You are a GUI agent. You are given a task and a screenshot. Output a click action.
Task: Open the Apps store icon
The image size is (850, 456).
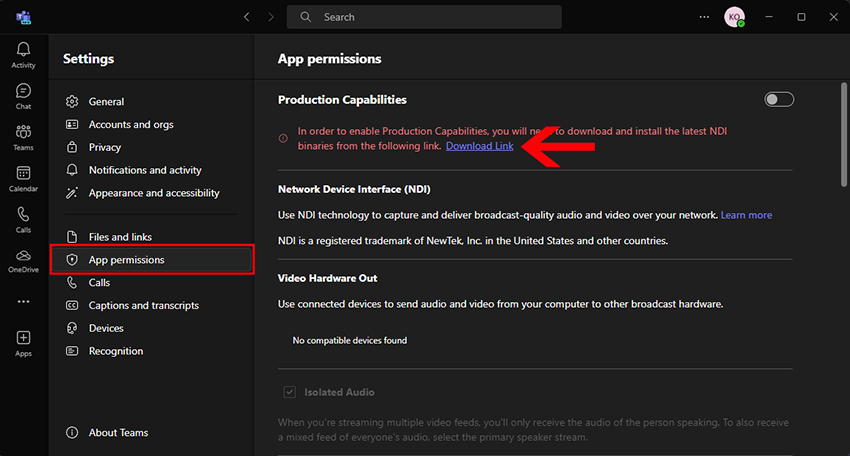[23, 343]
